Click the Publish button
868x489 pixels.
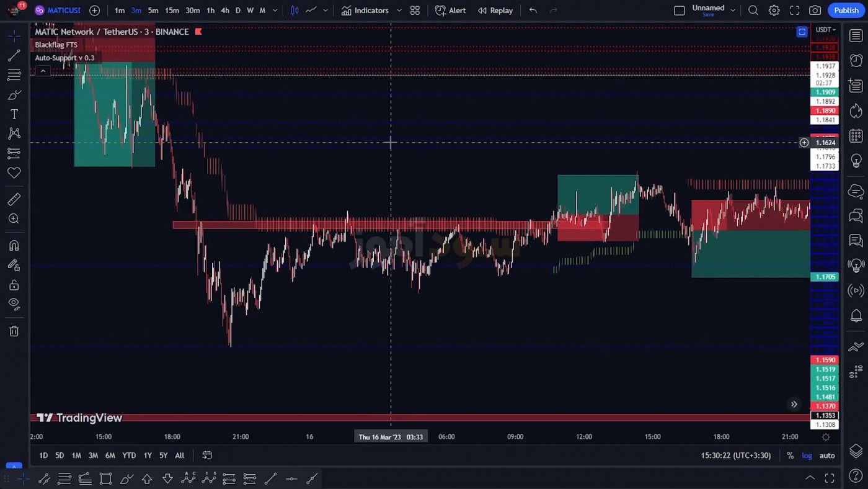click(x=846, y=11)
